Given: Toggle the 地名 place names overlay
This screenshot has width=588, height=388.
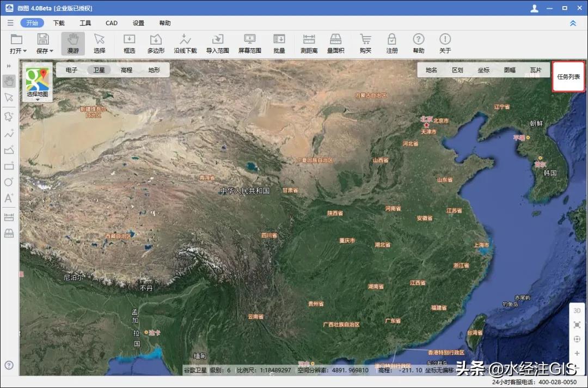Looking at the screenshot, I should coord(431,69).
